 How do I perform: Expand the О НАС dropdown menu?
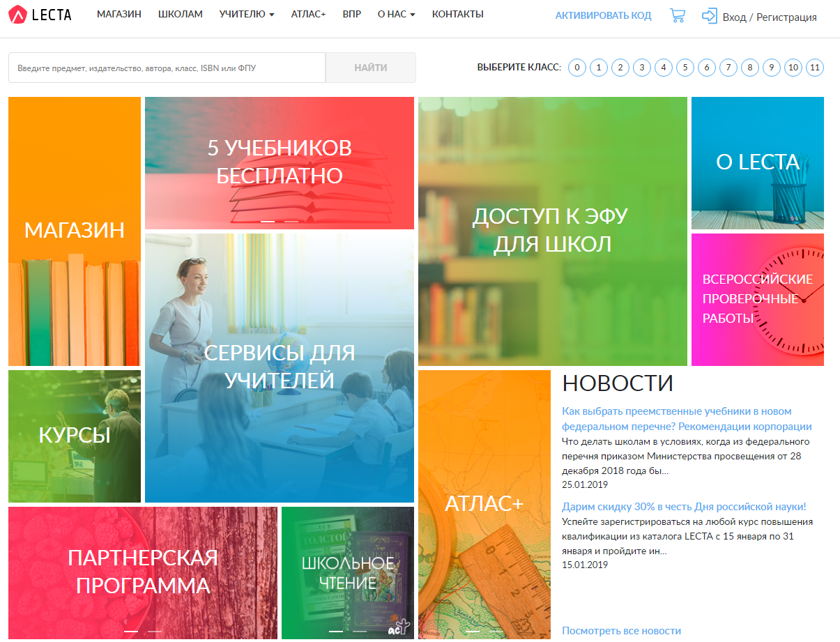point(396,14)
